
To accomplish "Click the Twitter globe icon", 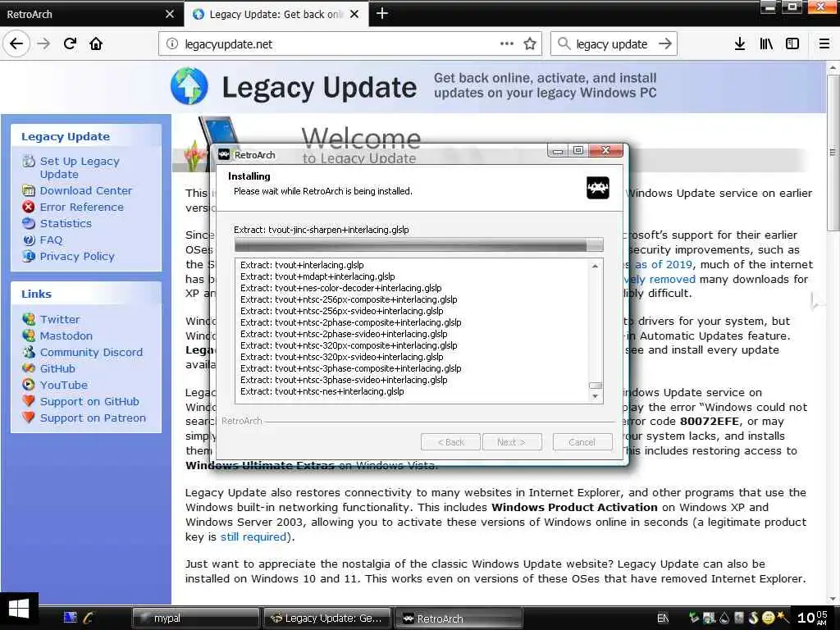I will click(29, 319).
